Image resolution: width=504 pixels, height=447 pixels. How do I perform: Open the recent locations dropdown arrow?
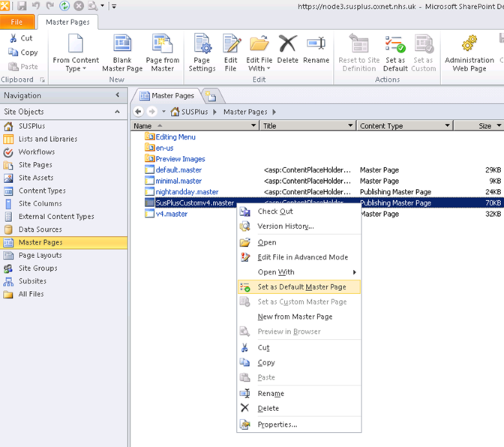[x=163, y=112]
